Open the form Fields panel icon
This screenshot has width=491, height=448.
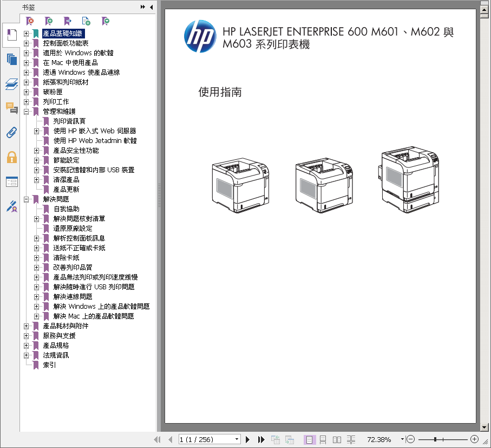(x=11, y=181)
